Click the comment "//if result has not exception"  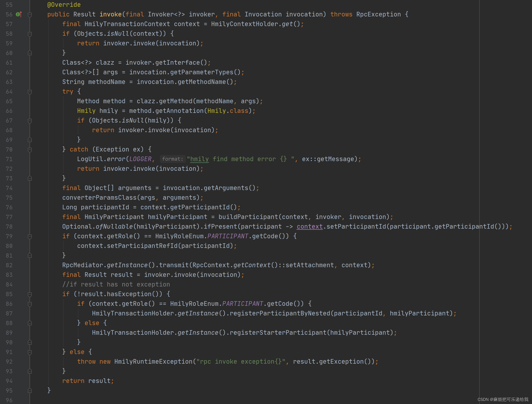point(116,284)
